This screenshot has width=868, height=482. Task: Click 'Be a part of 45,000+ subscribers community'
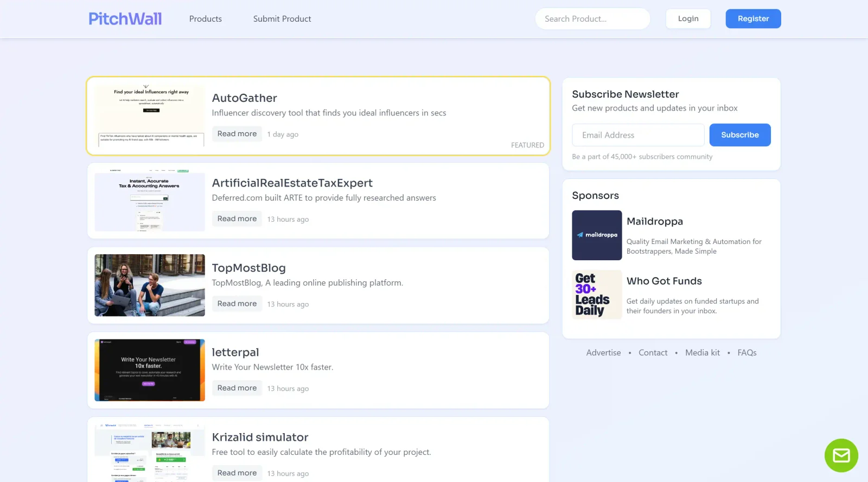pos(642,157)
